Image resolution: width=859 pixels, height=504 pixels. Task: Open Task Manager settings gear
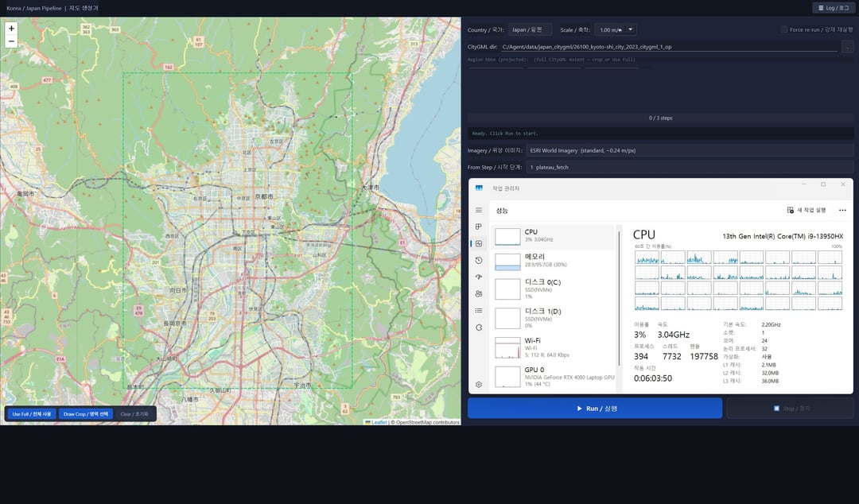point(479,384)
